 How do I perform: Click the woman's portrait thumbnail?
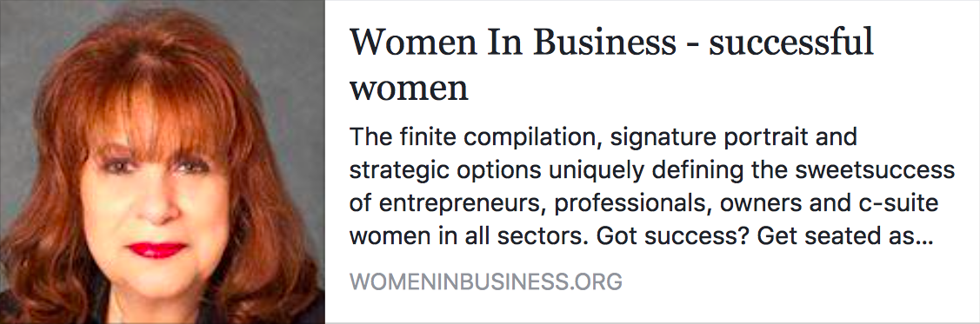tap(163, 162)
